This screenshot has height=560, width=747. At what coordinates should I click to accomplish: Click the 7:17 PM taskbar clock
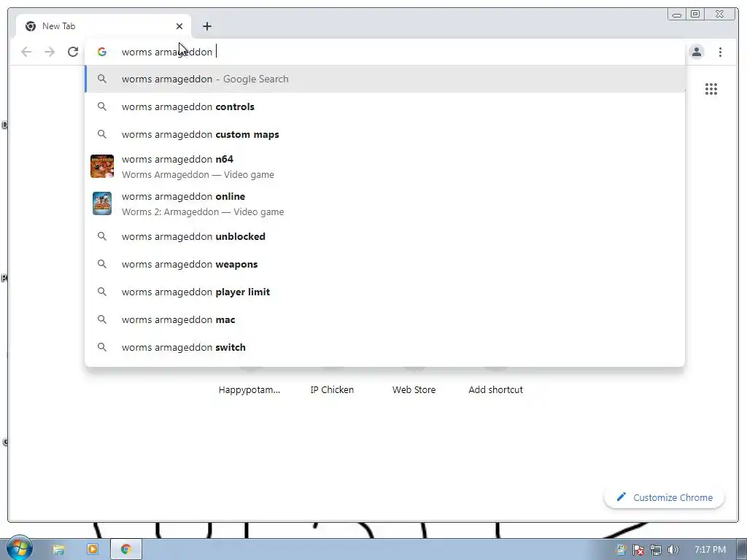(x=710, y=550)
